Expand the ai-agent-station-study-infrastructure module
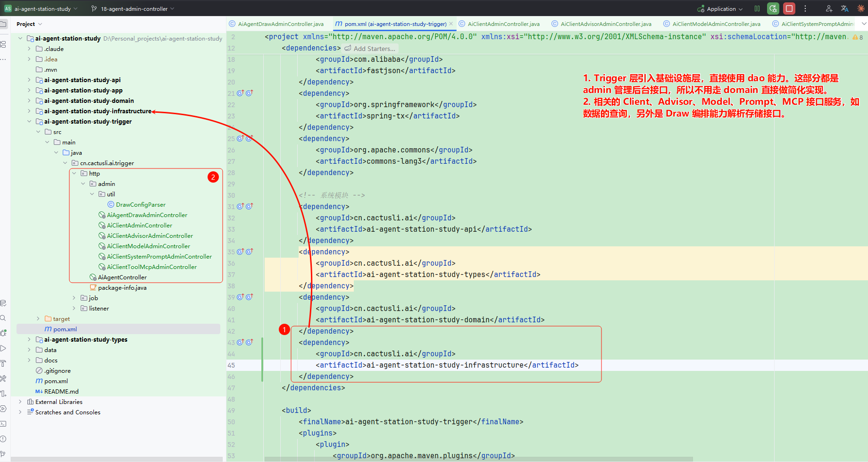 pyautogui.click(x=29, y=111)
